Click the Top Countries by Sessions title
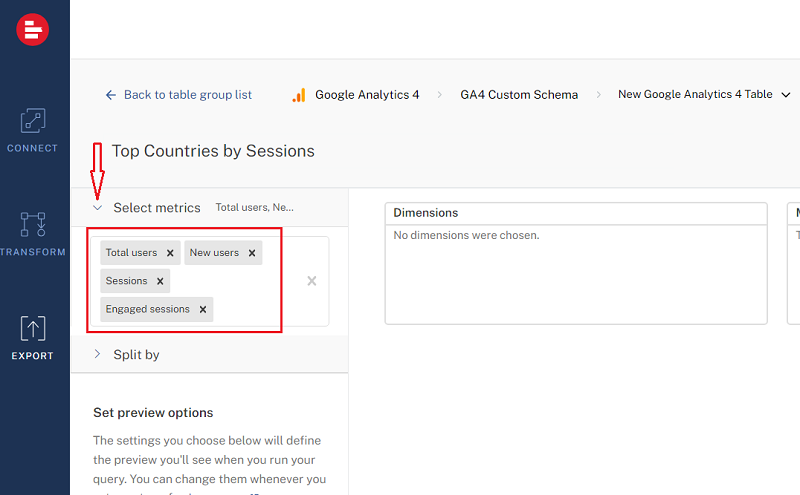The height and width of the screenshot is (495, 800). point(213,151)
